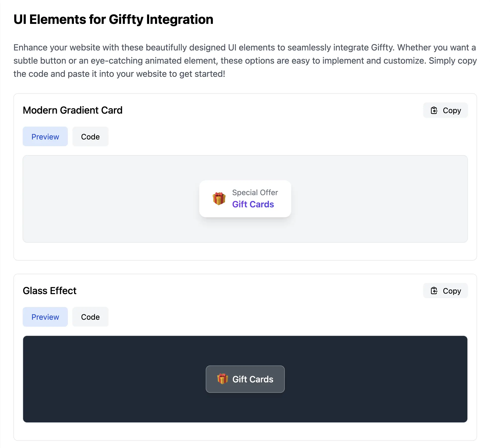Show Code tab under Glass Effect
Viewport: 490px width, 448px height.
90,317
